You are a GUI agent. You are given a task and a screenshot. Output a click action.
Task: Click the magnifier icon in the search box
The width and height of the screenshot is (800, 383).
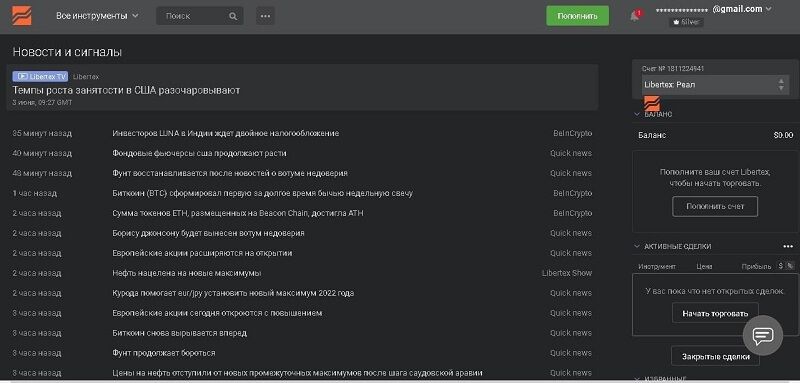click(233, 16)
